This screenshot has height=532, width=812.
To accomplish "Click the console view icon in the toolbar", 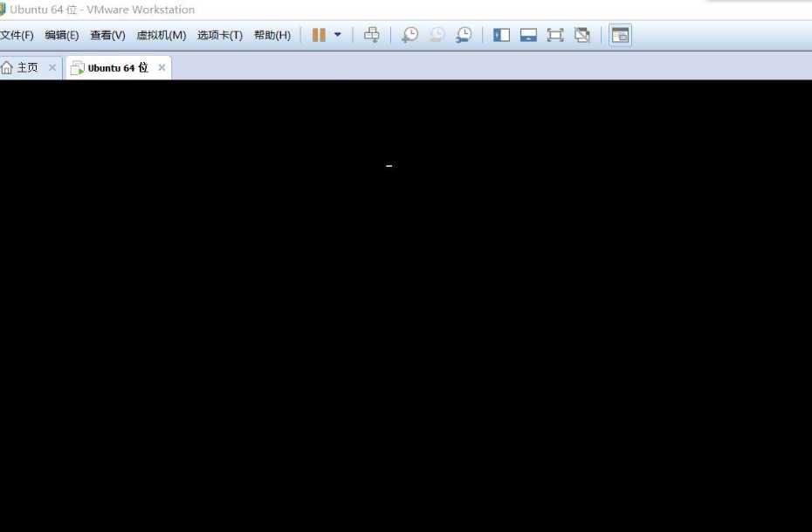I will (x=620, y=35).
